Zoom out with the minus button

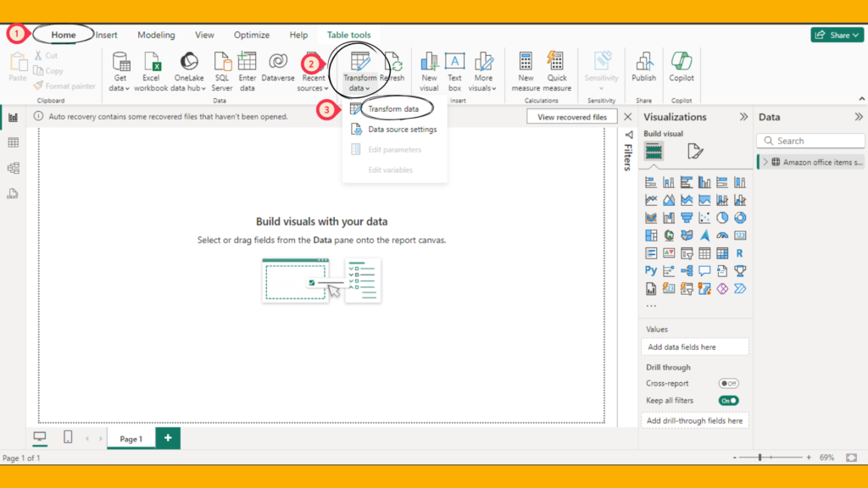pos(735,457)
